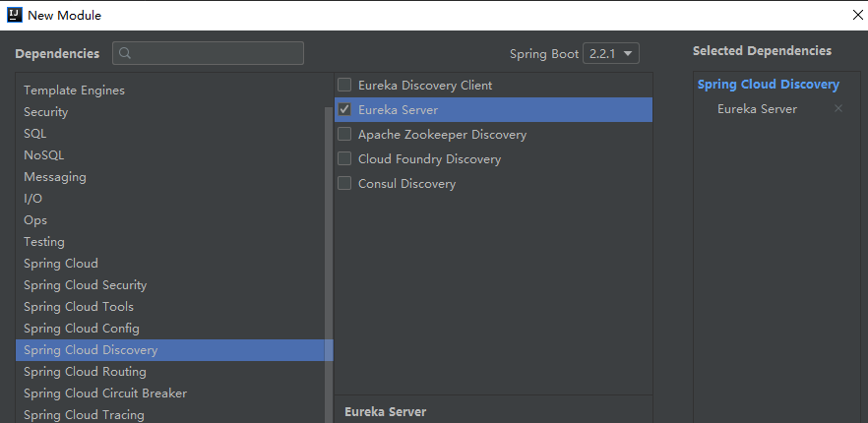Open the Spring Boot version dropdown
Screen dimensions: 868x423
[610, 54]
